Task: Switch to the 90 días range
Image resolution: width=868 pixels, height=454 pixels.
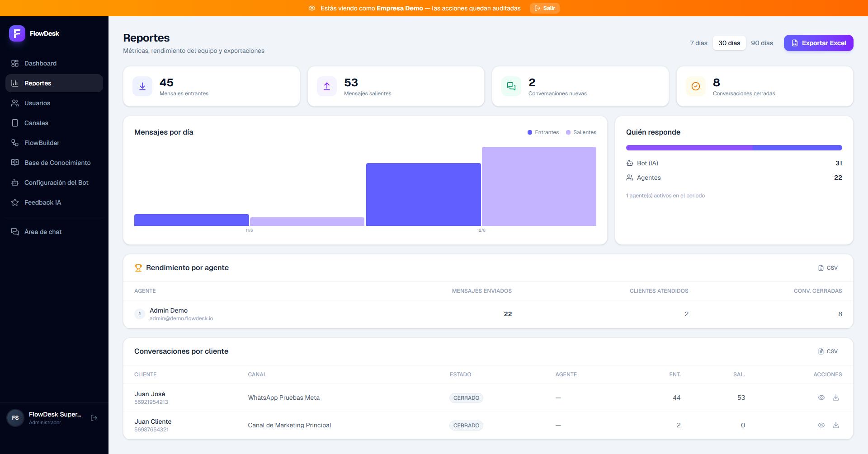Action: pos(762,43)
